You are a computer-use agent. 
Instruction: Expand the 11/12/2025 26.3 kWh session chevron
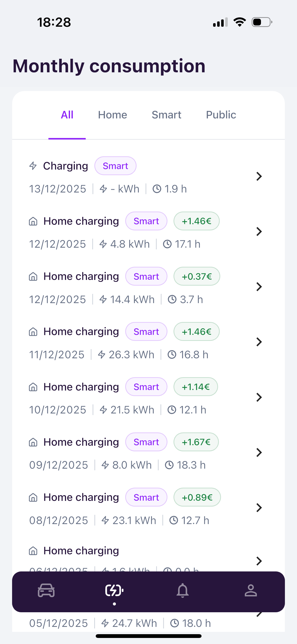coord(259,342)
